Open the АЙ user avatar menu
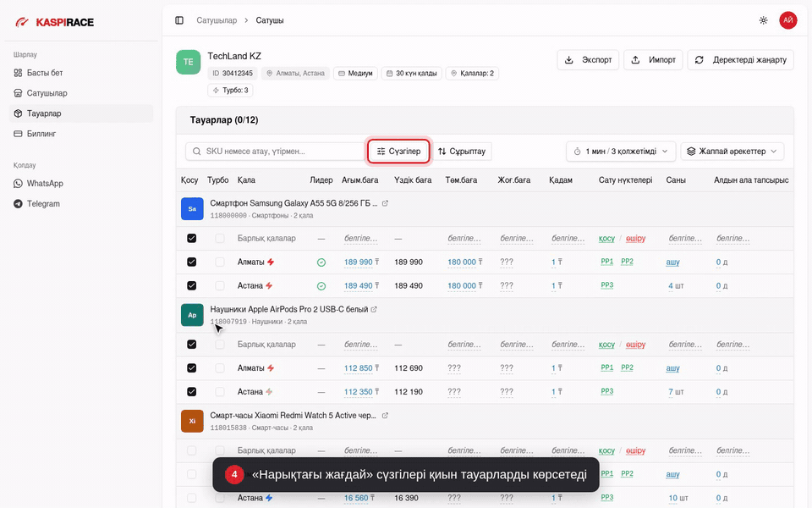Screen dimensions: 812x508 [x=787, y=20]
